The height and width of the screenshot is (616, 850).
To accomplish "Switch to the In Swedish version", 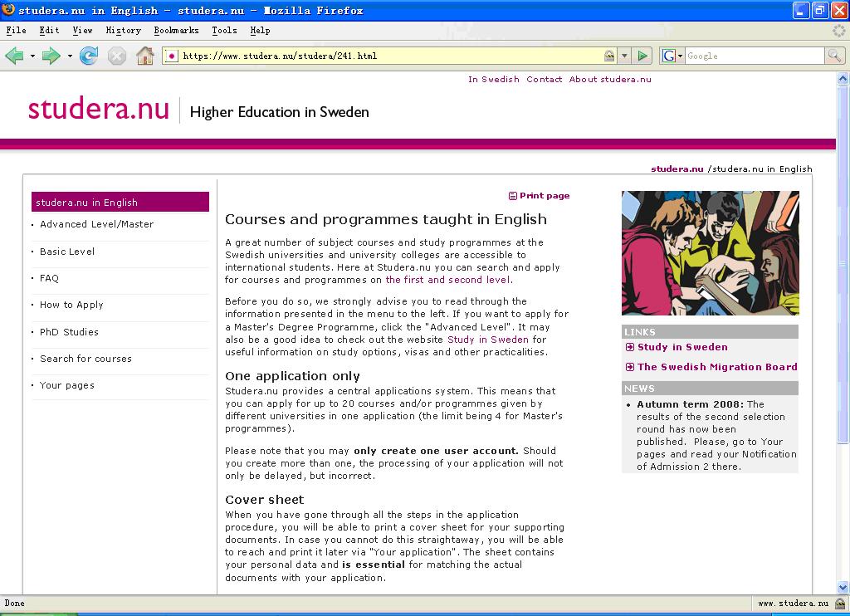I will pyautogui.click(x=494, y=79).
